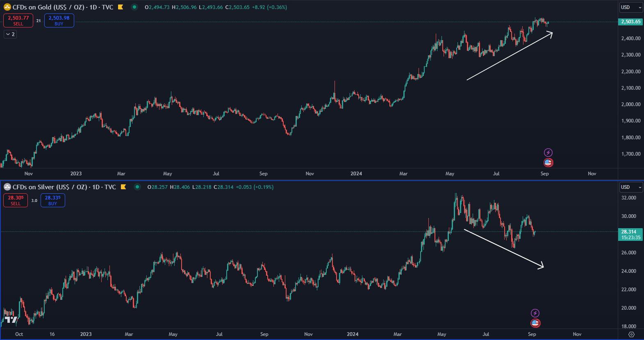Click the Gold symbol logo icon
Screen dimensions: 644x340
(7, 7)
